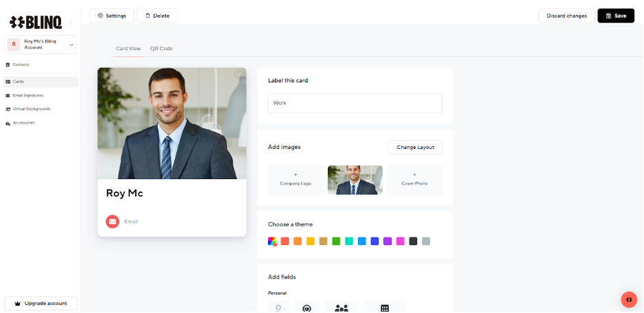Select the tan gold theme color
The height and width of the screenshot is (313, 644).
323,241
